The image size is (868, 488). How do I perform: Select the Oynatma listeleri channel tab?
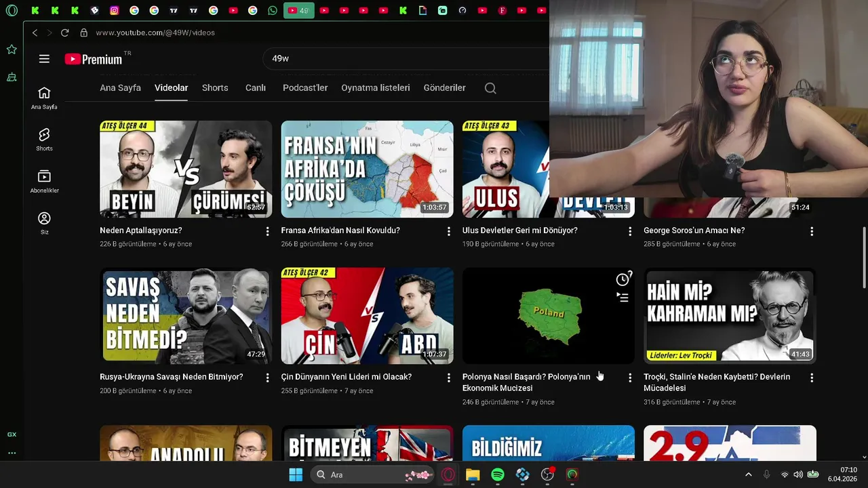point(376,88)
